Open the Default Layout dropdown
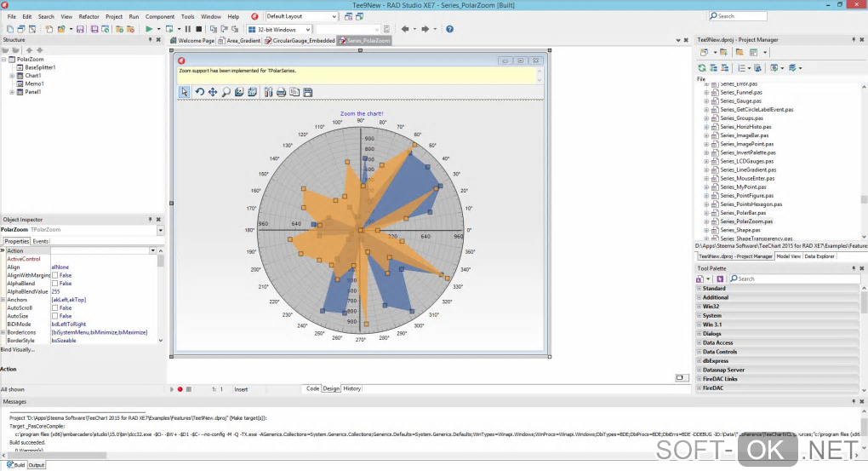 [301, 16]
